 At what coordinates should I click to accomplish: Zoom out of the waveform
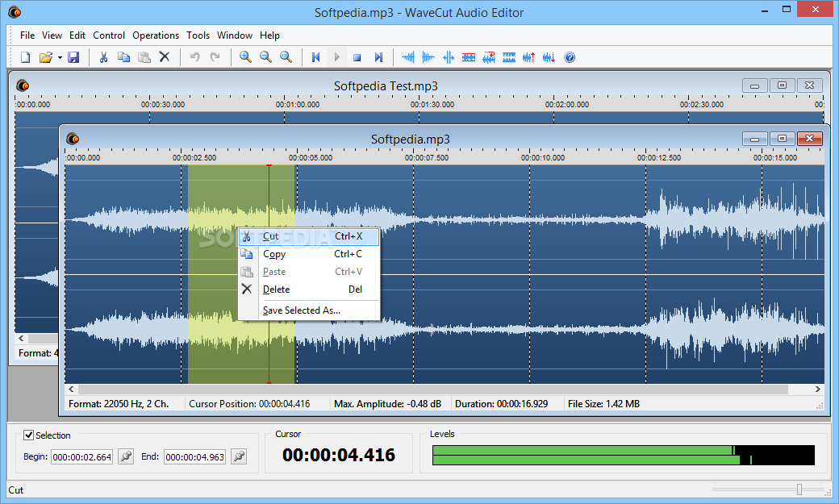tap(266, 57)
